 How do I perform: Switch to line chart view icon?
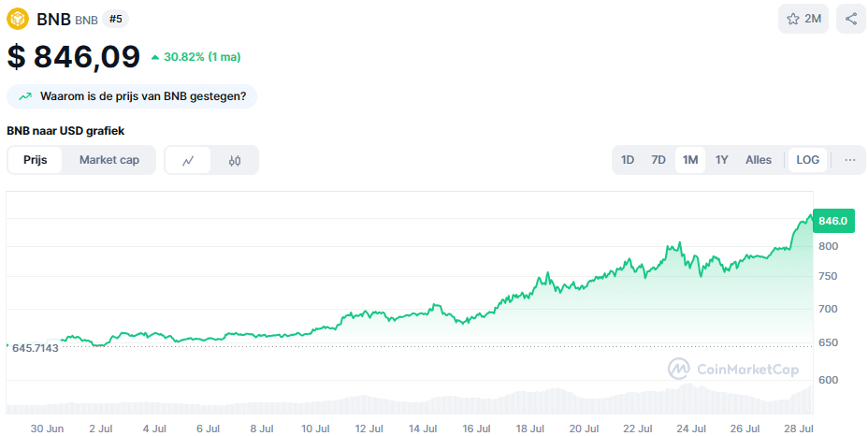point(188,160)
